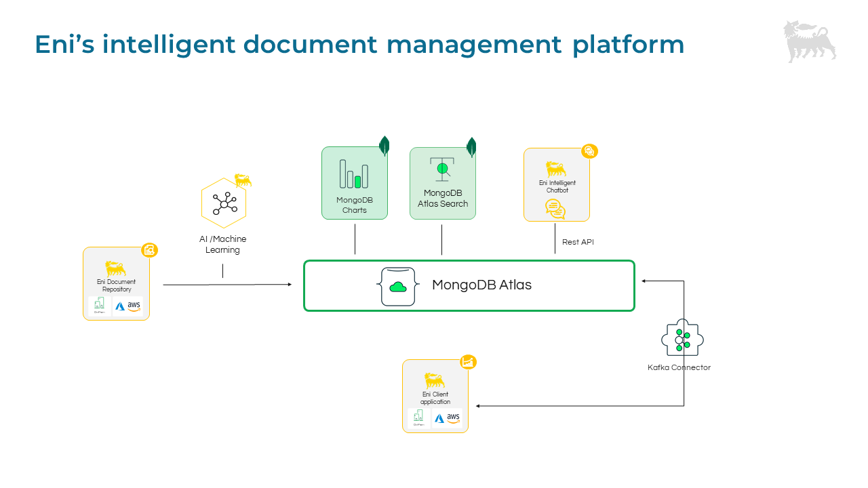Click the 'Eni Client application' label

(435, 399)
